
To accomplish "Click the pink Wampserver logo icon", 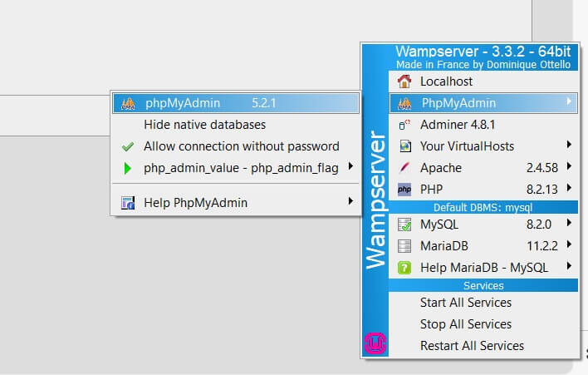I will point(375,343).
